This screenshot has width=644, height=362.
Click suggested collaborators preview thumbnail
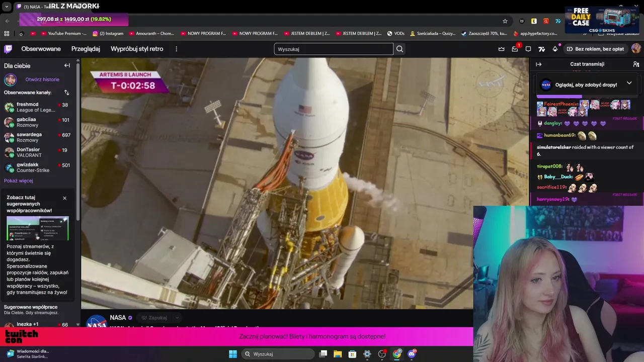[38, 229]
